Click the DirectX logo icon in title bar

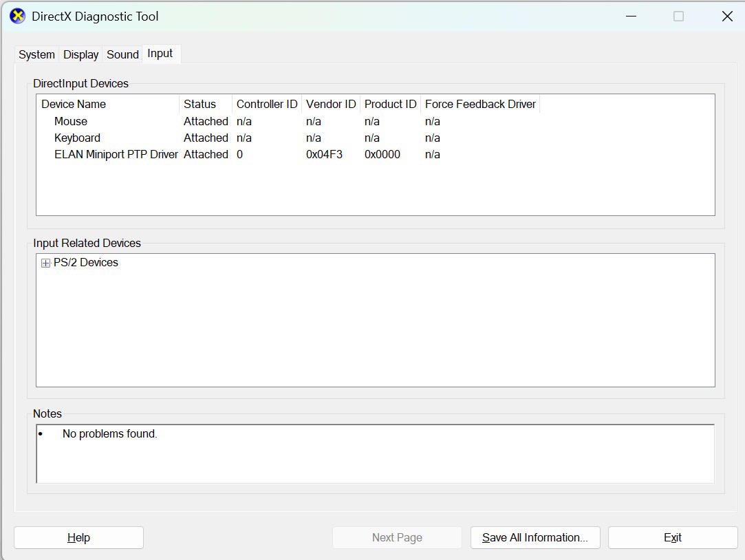[17, 16]
